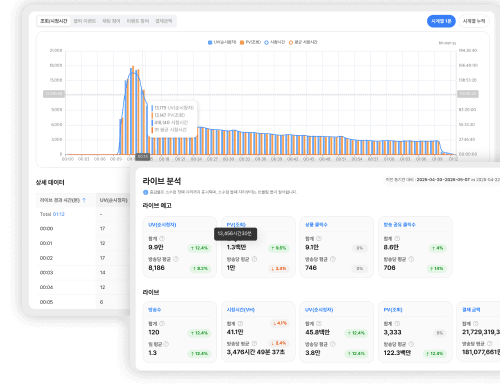Screen dimensions: 500x384
Task: Click the 00:16 time marker on chart axis
Action: [143, 157]
